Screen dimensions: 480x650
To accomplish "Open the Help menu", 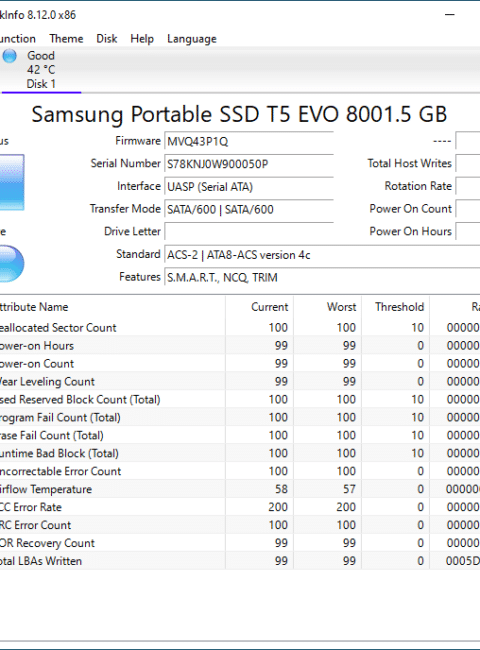I will (142, 39).
